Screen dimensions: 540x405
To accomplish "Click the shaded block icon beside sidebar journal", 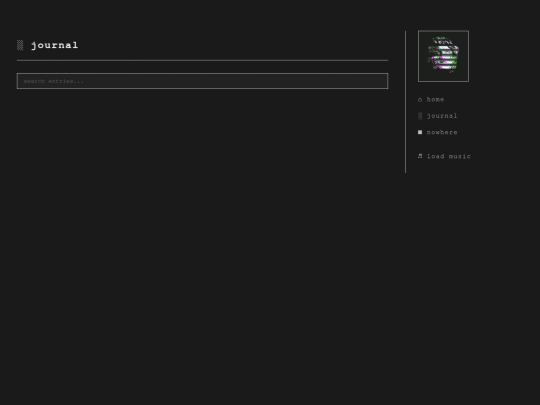I will pyautogui.click(x=420, y=116).
